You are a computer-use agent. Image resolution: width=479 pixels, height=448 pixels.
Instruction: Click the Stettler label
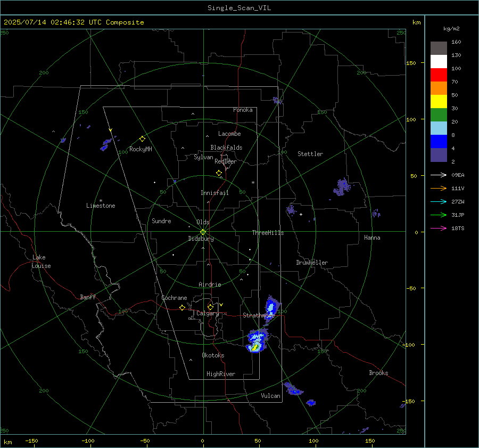[310, 154]
